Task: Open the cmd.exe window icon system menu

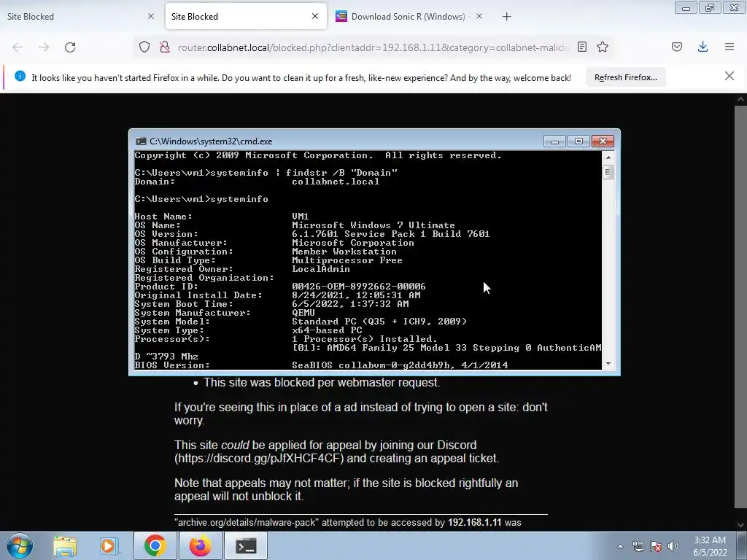Action: point(141,141)
